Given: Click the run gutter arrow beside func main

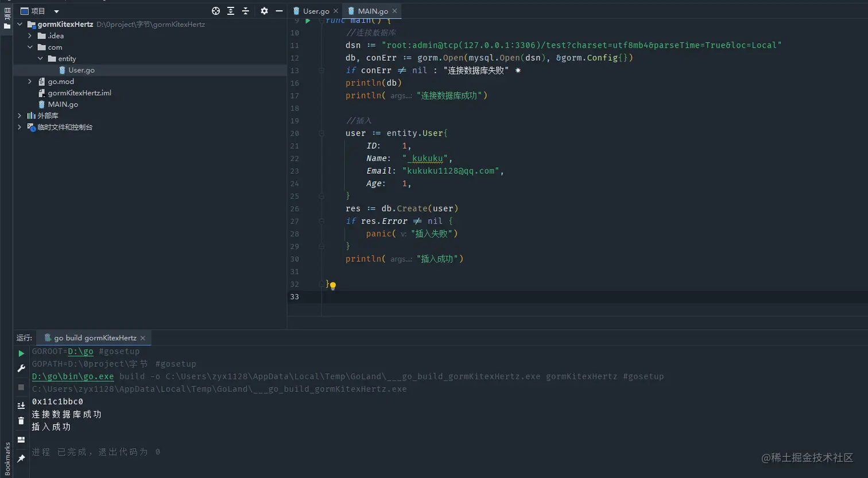Looking at the screenshot, I should pyautogui.click(x=308, y=21).
